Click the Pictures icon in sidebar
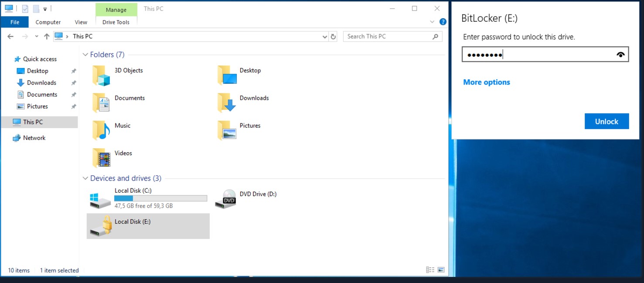 point(20,106)
